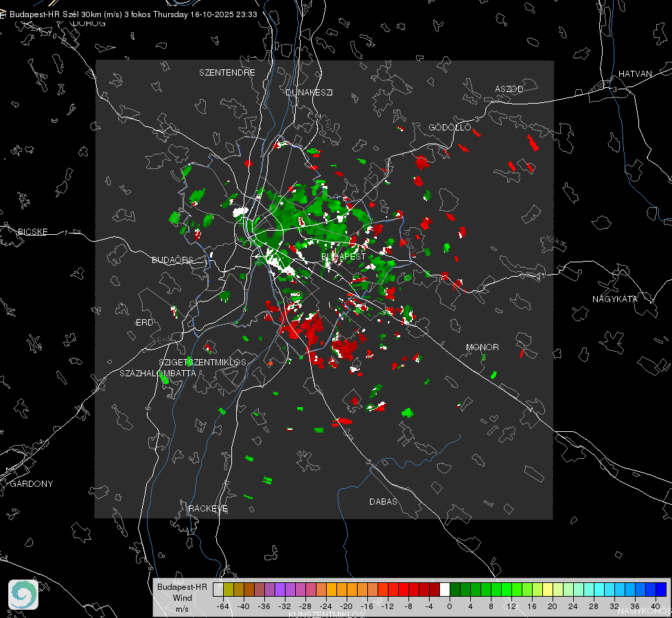Click the NAGYKATA map label

(x=614, y=299)
